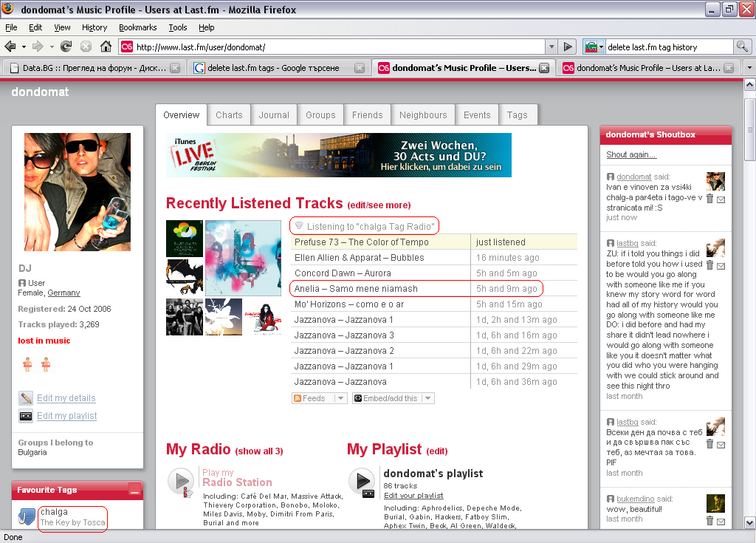
Task: Reload the page with the refresh icon
Action: tap(66, 47)
